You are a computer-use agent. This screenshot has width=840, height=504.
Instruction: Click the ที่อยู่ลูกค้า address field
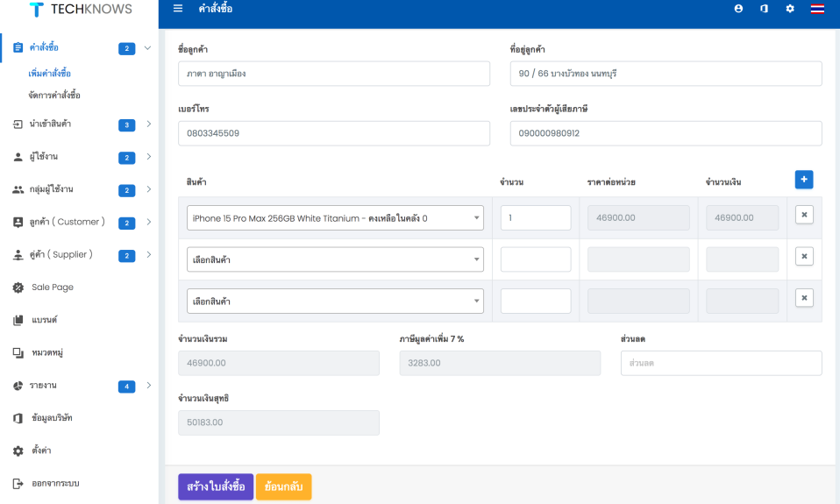pos(666,74)
